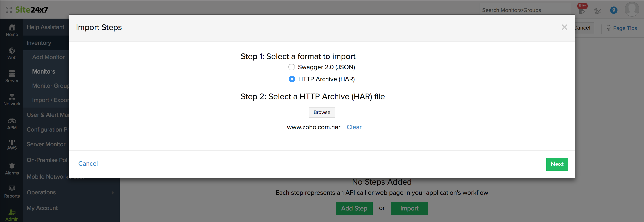
Task: Select the HTTP Archive (HAR) radio button
Action: point(292,79)
